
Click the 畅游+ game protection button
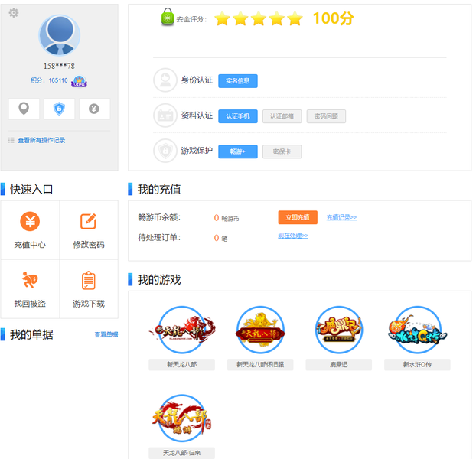coord(237,151)
